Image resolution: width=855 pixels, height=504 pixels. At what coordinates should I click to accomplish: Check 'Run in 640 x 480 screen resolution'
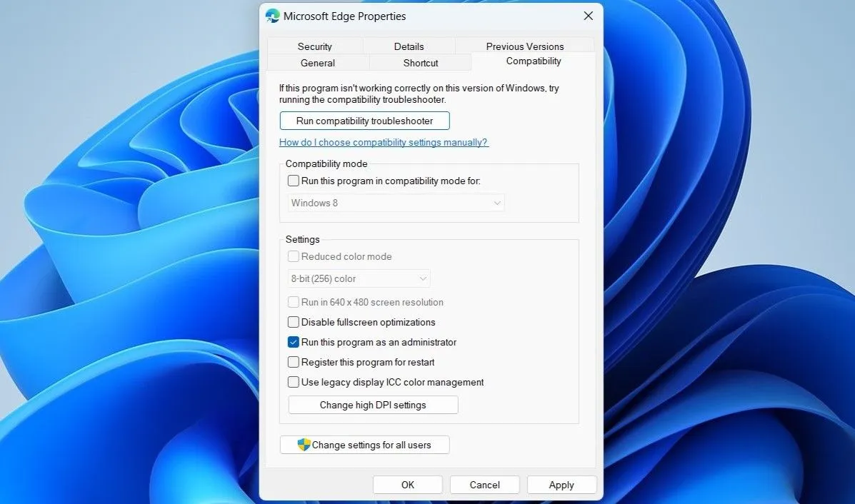(294, 302)
